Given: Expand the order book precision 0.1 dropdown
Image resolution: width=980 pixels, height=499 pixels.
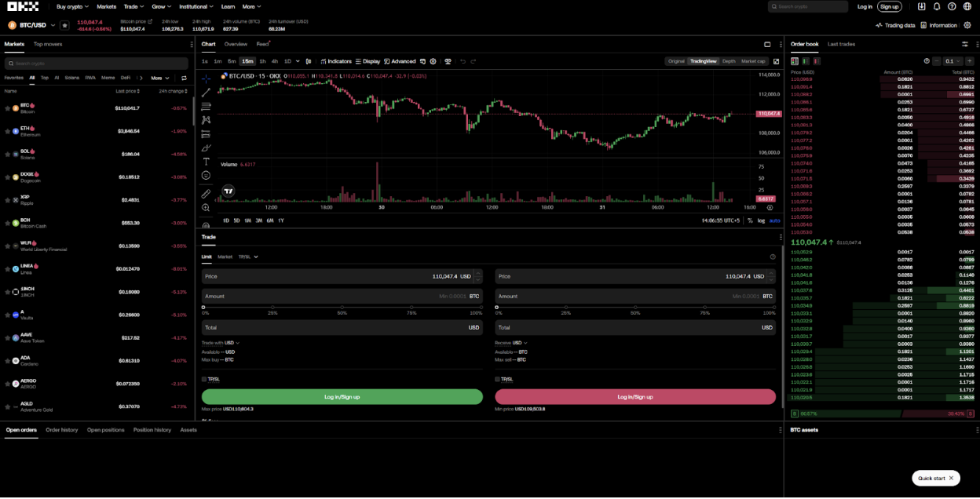Looking at the screenshot, I should click(x=953, y=60).
